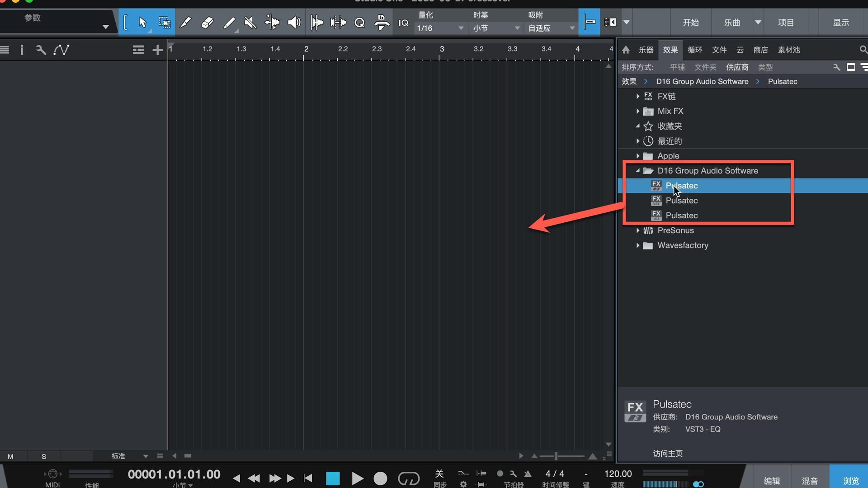Screen dimensions: 868x488
Task: Click the Add Track plus icon
Action: click(x=157, y=50)
